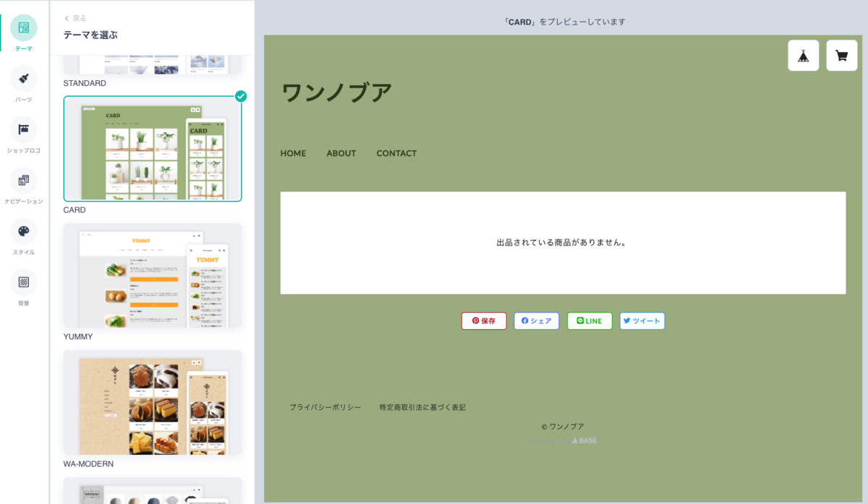Click the 特定商取引法に基づく表記 link
The height and width of the screenshot is (504, 868).
[x=422, y=407]
